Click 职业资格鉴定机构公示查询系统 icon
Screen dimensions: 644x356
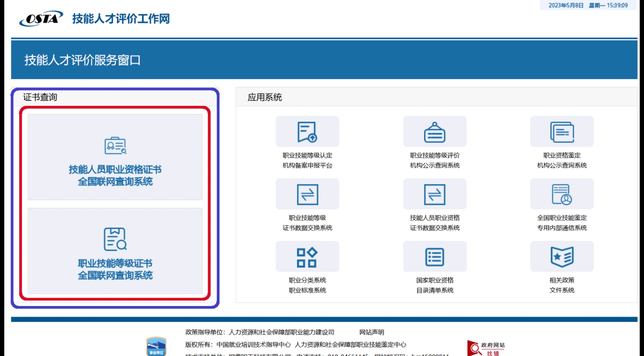click(562, 132)
